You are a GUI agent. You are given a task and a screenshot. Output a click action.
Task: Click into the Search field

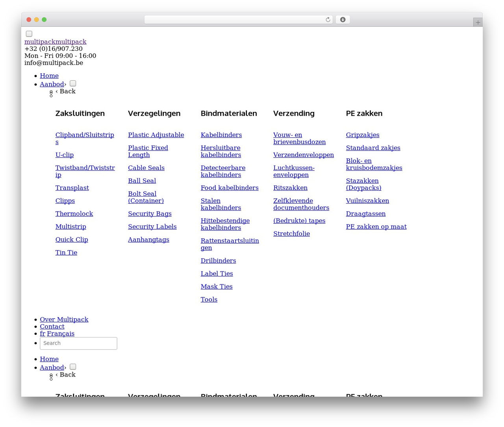tap(78, 343)
